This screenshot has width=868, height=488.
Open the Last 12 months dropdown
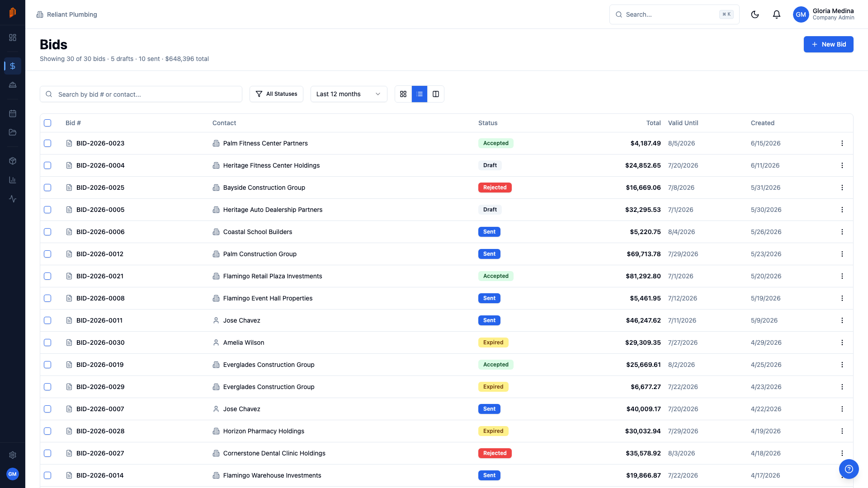[x=349, y=94]
